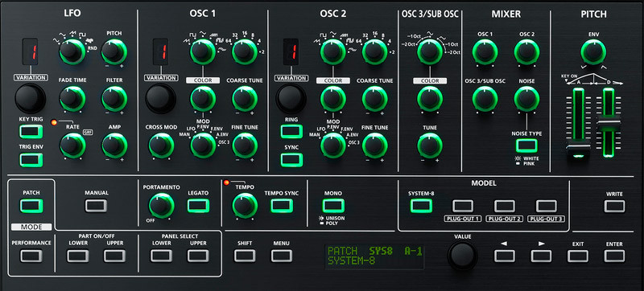The image size is (644, 291).
Task: Toggle the OSC 2 SYNC button
Action: pos(291,159)
